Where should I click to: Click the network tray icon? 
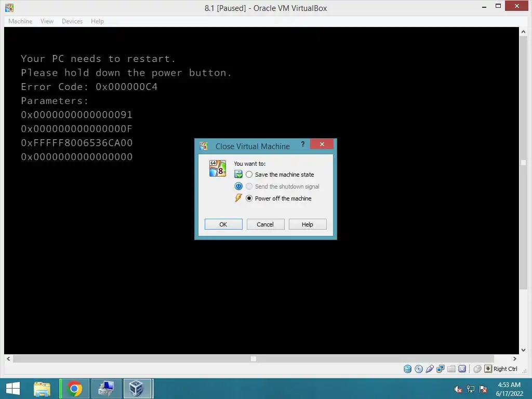pyautogui.click(x=471, y=389)
